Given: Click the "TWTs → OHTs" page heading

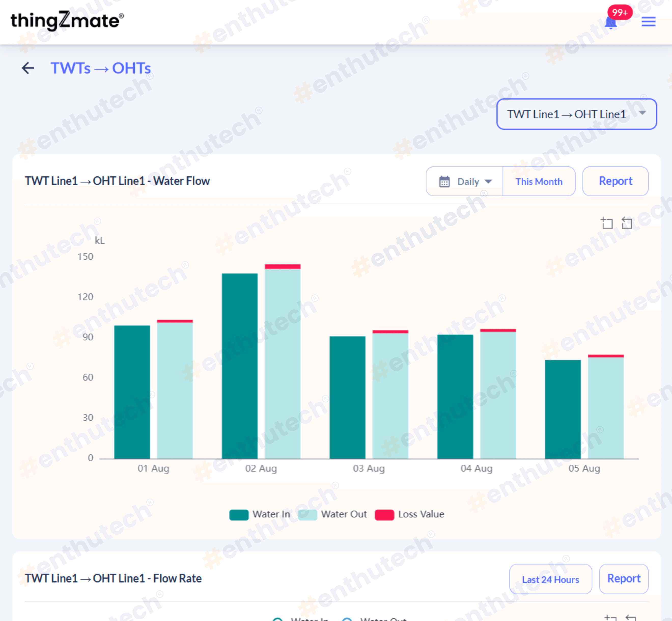Looking at the screenshot, I should tap(101, 68).
